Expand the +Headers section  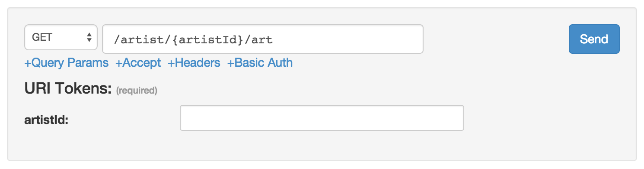pos(194,63)
